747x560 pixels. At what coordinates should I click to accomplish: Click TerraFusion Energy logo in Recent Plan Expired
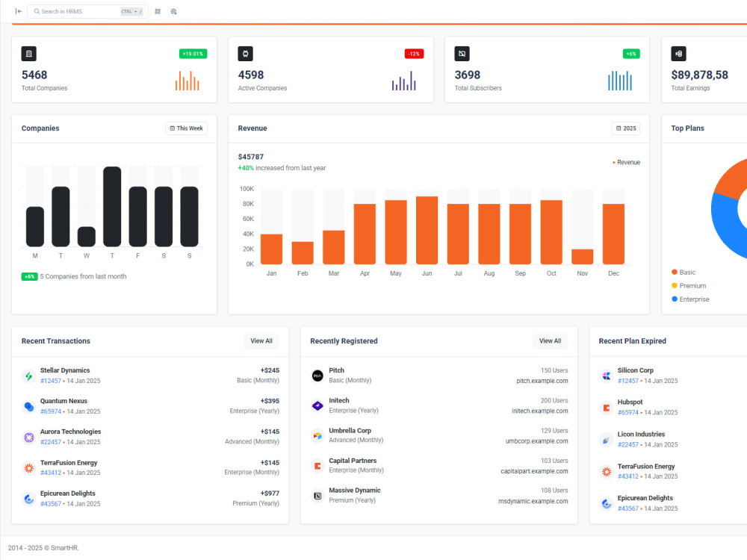606,471
